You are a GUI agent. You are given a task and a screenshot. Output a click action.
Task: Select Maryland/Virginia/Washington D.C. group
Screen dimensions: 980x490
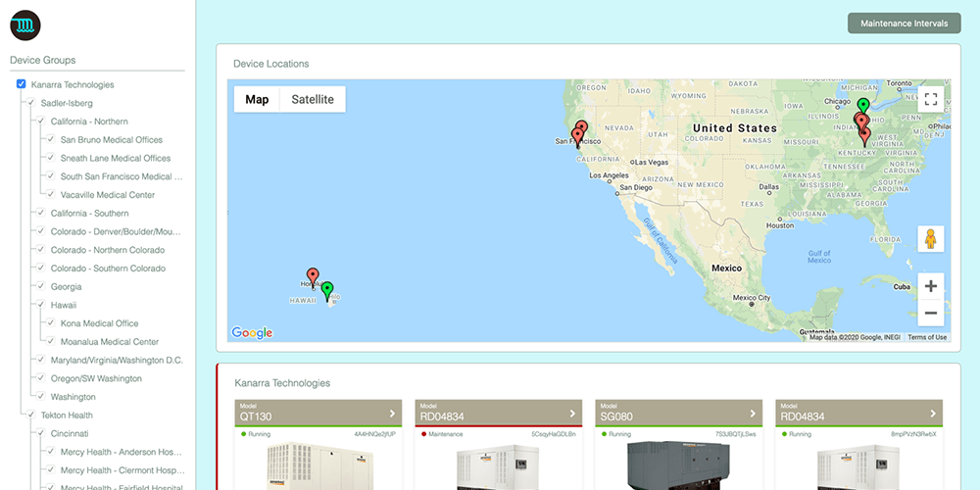(117, 360)
